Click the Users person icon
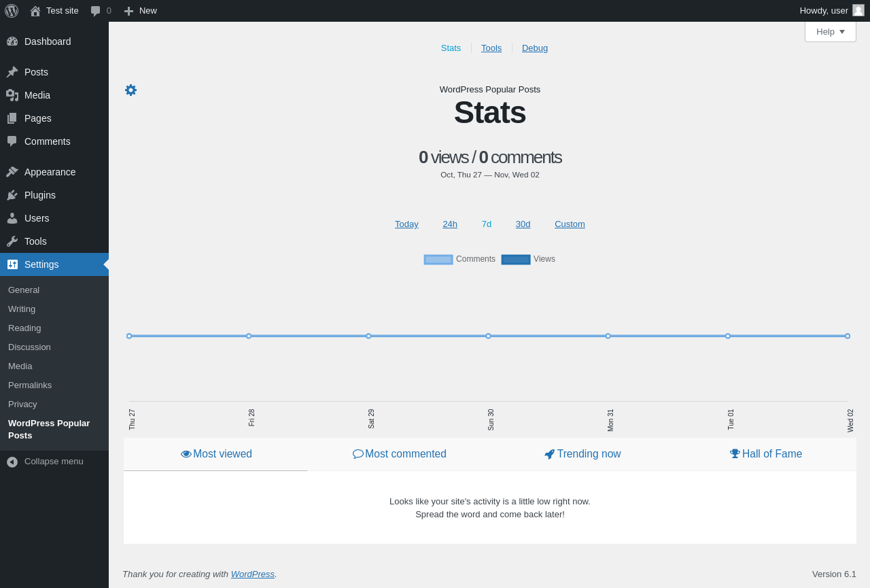This screenshot has height=588, width=870. [12, 218]
